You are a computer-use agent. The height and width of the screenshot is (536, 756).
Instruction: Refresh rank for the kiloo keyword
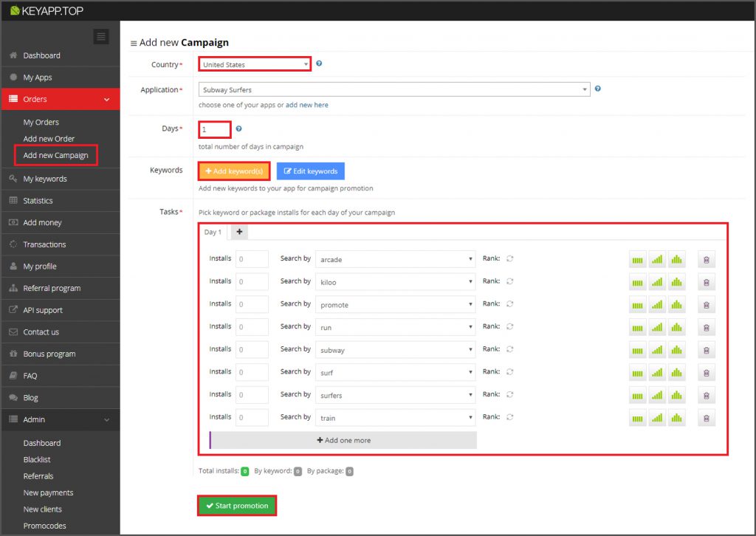(510, 281)
